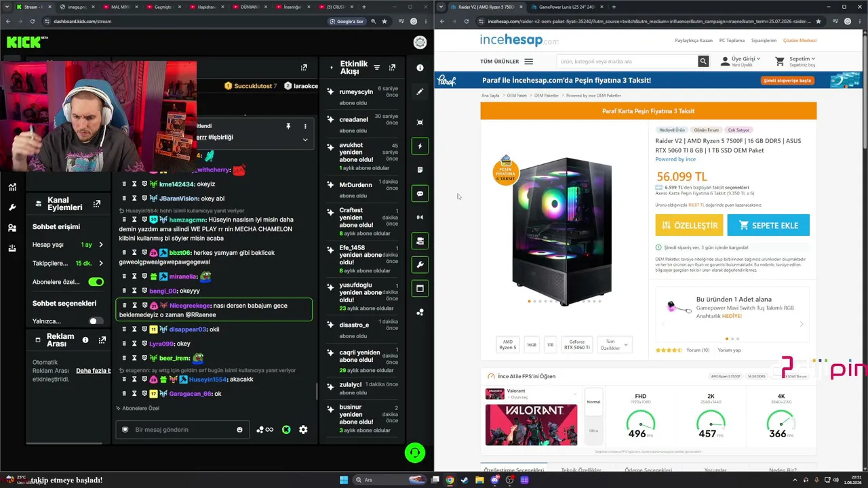This screenshot has width=868, height=488.
Task: Enable the Yalnızca chat option switch
Action: pos(96,321)
